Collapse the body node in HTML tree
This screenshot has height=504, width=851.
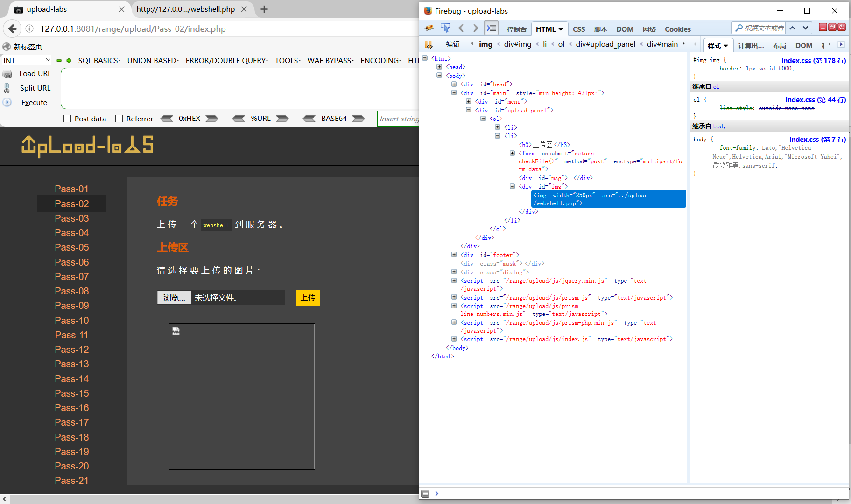coord(439,75)
